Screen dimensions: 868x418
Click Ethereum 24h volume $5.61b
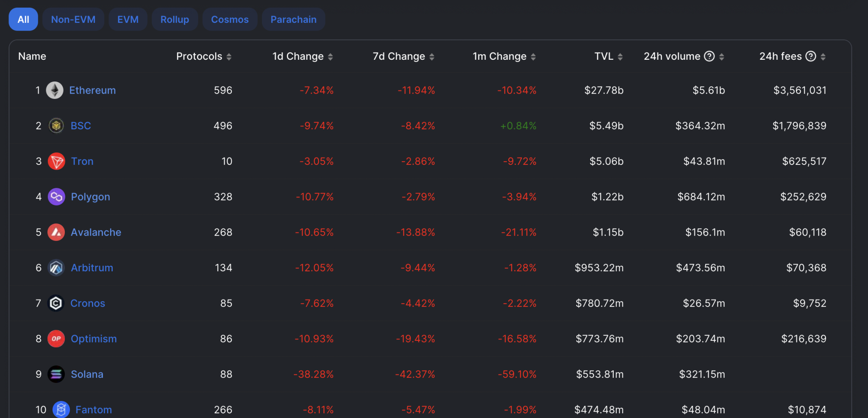[709, 90]
